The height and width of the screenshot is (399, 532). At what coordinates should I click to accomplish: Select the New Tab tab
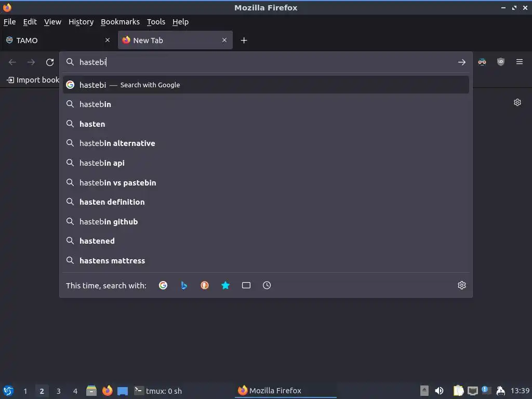175,40
